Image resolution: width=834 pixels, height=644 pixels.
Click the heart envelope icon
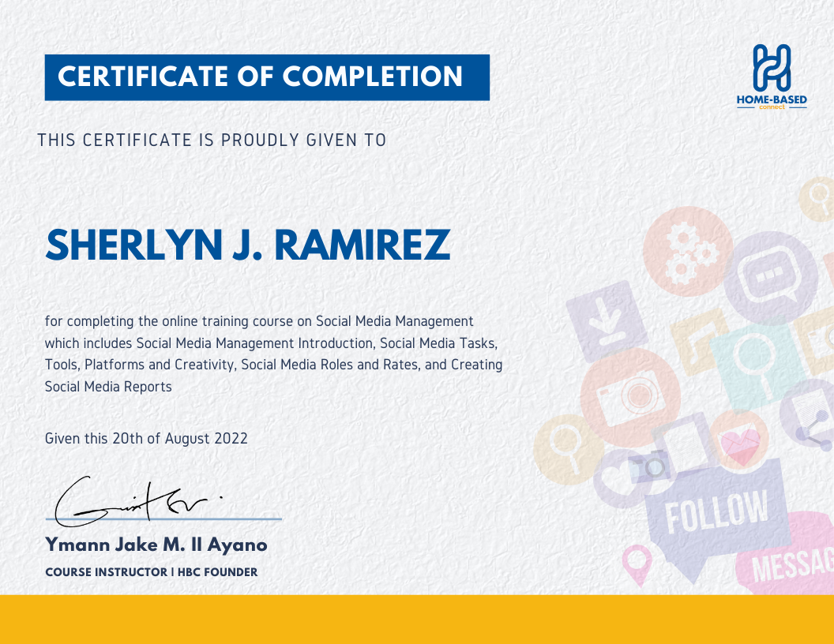point(740,444)
